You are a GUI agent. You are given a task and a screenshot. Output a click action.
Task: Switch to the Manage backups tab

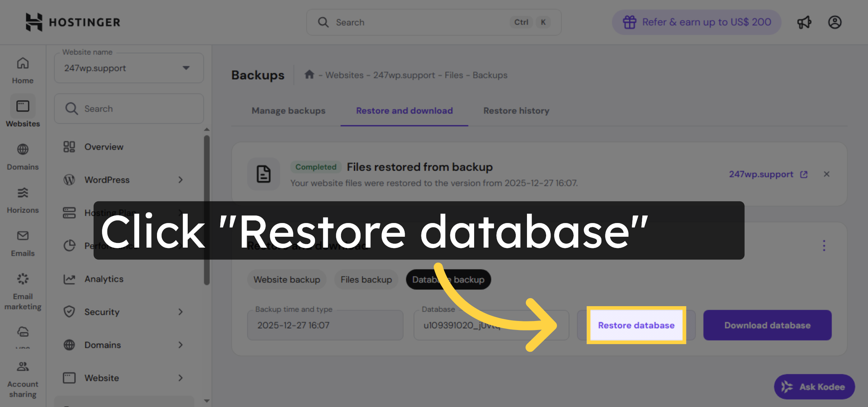[x=288, y=111]
